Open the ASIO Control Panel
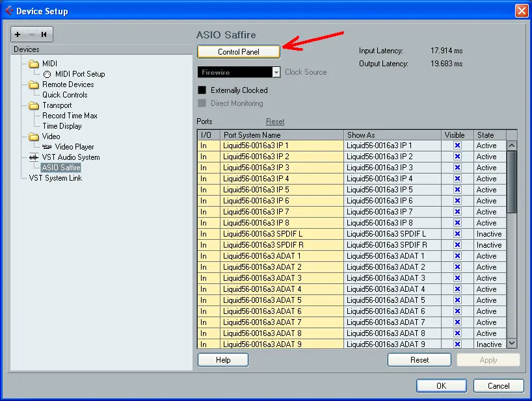The width and height of the screenshot is (532, 401). pyautogui.click(x=239, y=52)
